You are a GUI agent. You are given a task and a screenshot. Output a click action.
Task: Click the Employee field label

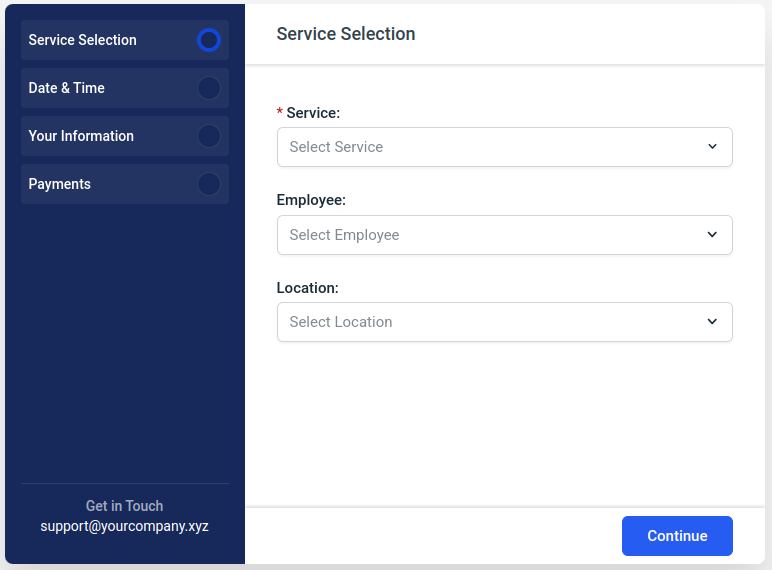[311, 200]
